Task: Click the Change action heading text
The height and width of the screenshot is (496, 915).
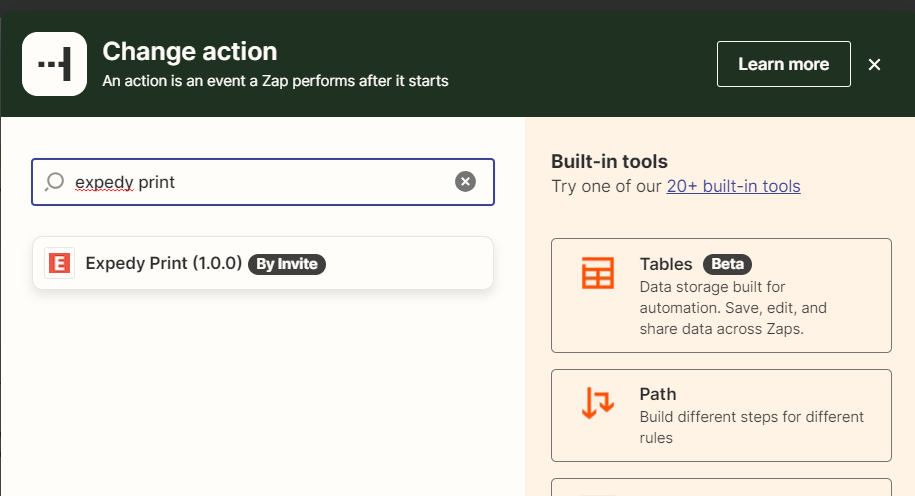Action: point(190,51)
